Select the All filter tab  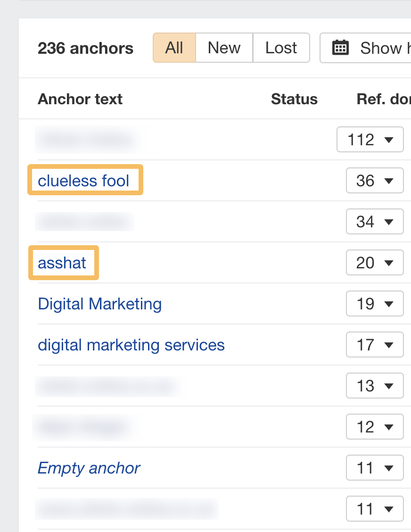tap(174, 48)
